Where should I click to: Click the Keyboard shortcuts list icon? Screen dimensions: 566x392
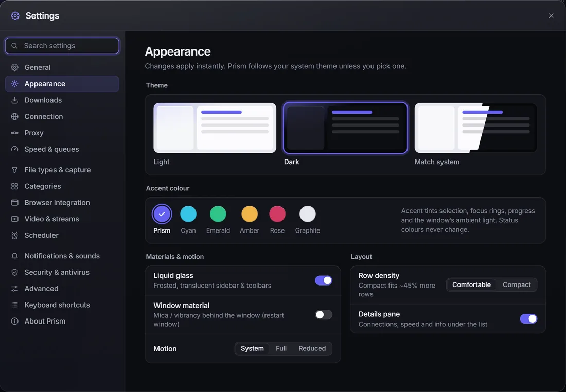point(14,305)
